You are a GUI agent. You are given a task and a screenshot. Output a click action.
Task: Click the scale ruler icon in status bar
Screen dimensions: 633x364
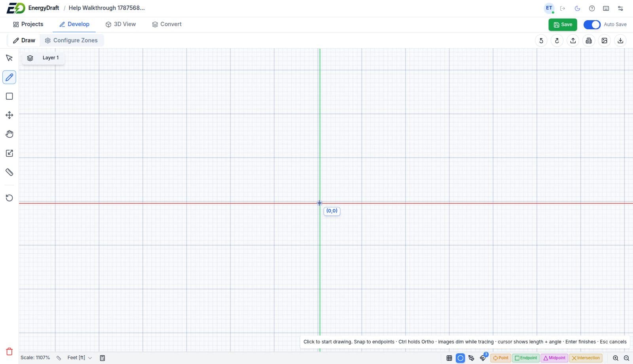(x=59, y=358)
